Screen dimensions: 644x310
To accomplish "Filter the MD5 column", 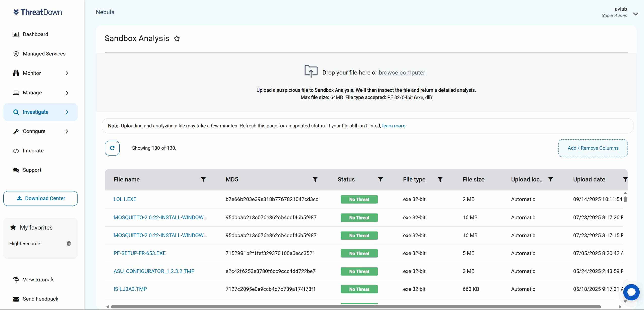I will pos(315,179).
